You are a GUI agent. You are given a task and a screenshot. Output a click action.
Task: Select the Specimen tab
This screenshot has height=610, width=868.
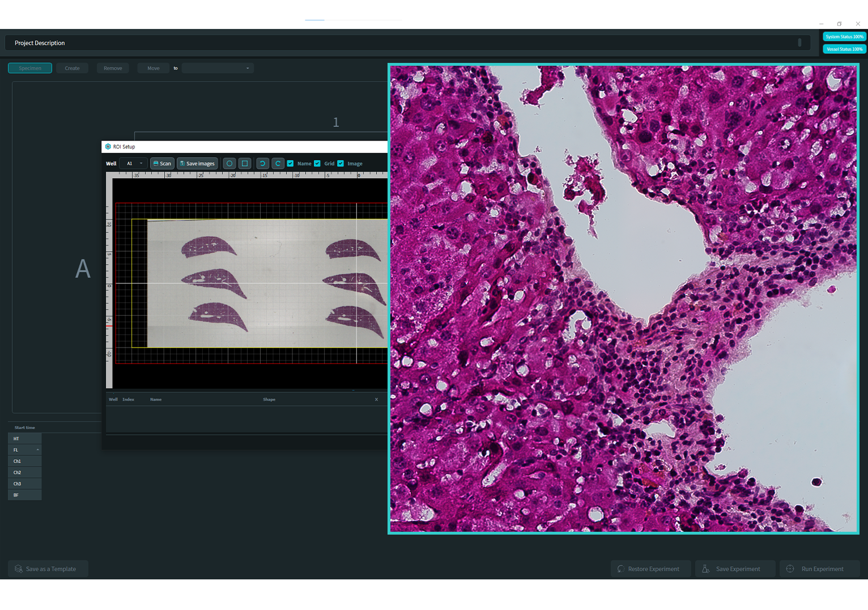click(30, 68)
